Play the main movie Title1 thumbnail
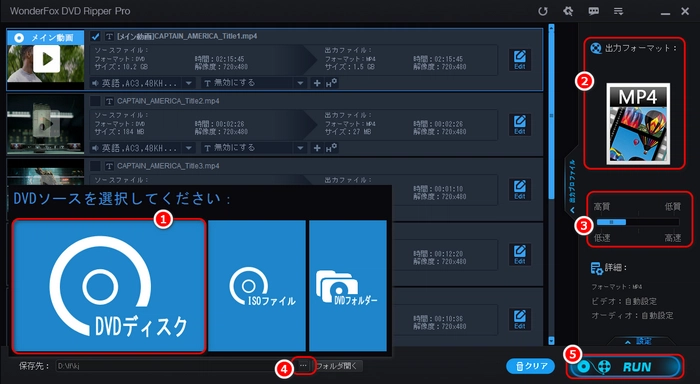Viewport: 700px width, 384px height. (46, 59)
